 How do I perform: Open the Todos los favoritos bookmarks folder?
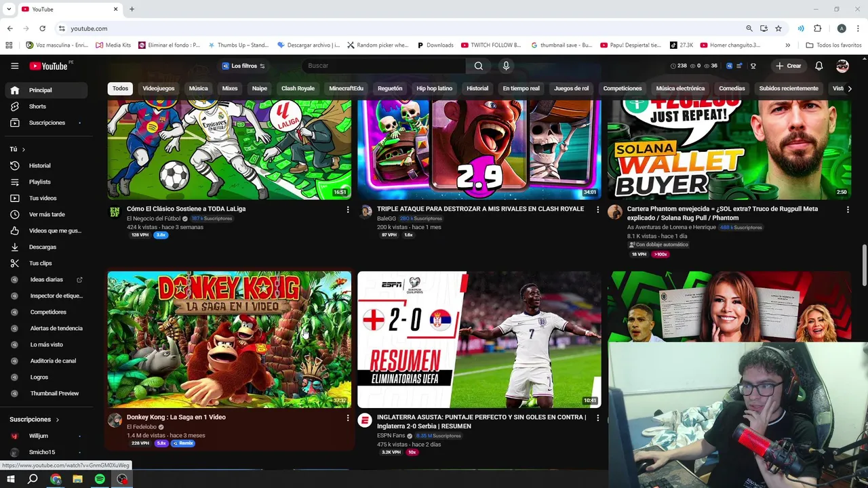[x=833, y=45]
